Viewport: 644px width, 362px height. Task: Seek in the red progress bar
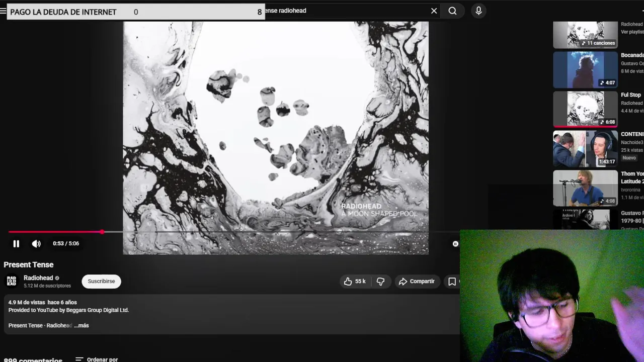tap(55, 232)
